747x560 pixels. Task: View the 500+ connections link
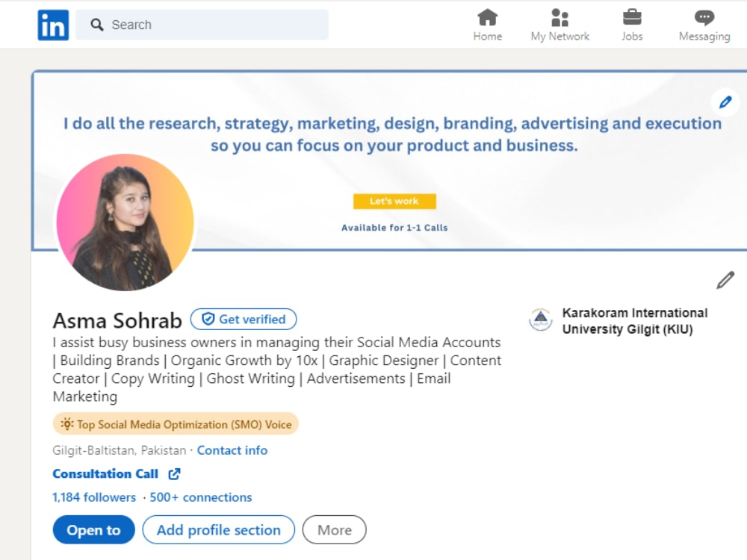[x=200, y=497]
